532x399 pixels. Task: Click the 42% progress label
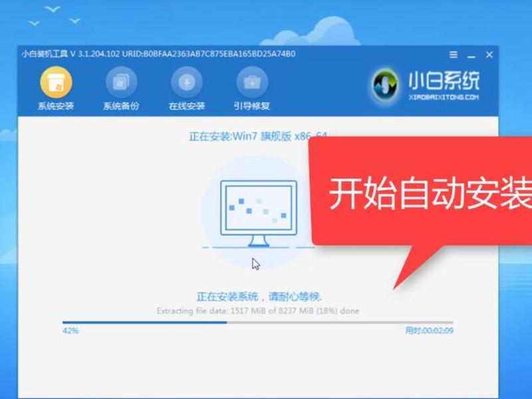(x=70, y=331)
